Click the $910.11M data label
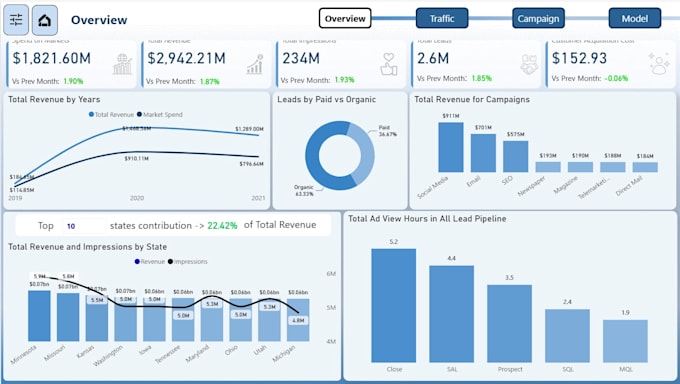 pos(137,158)
